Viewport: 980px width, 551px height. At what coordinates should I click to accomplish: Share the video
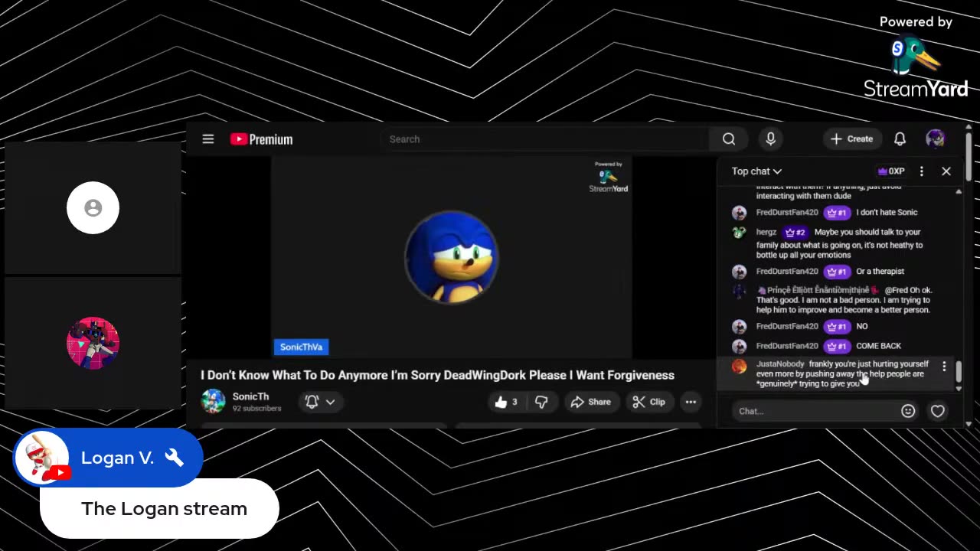click(591, 402)
